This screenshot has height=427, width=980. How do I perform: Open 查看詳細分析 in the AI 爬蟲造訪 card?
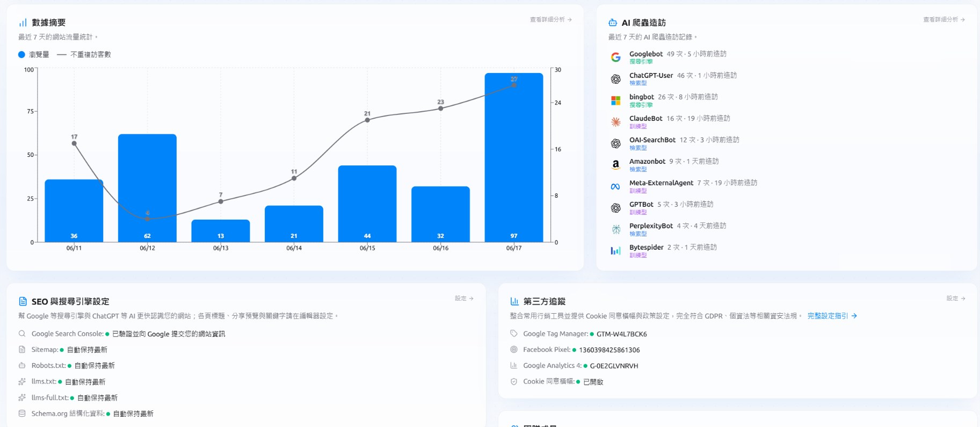944,19
